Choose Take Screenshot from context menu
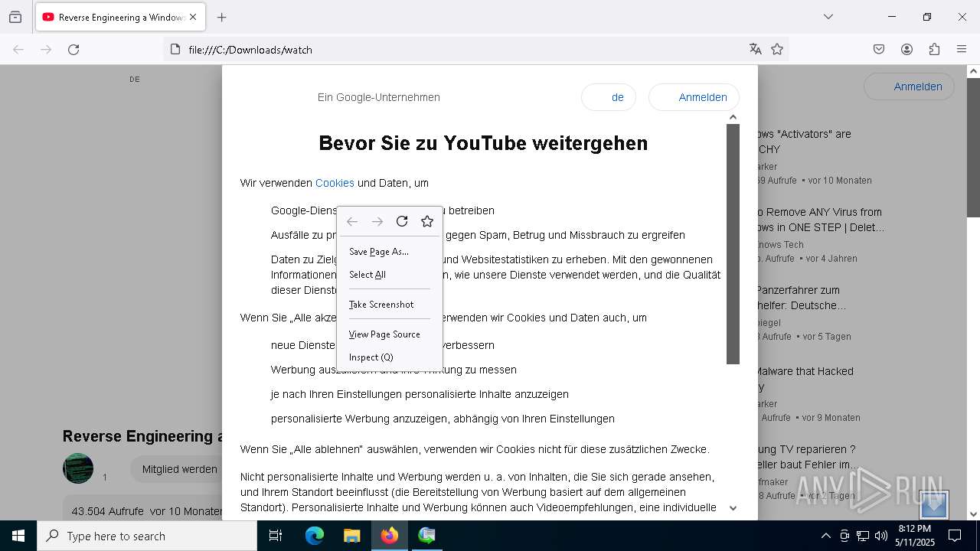This screenshot has width=980, height=551. coord(389,305)
